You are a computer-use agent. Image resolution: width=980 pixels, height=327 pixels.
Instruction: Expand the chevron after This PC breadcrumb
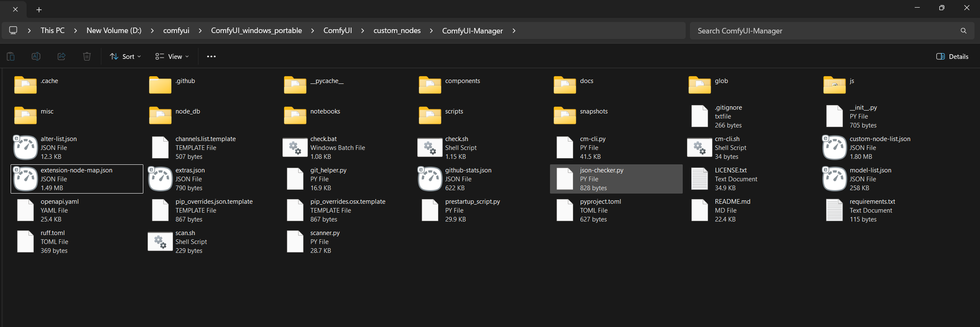point(75,30)
